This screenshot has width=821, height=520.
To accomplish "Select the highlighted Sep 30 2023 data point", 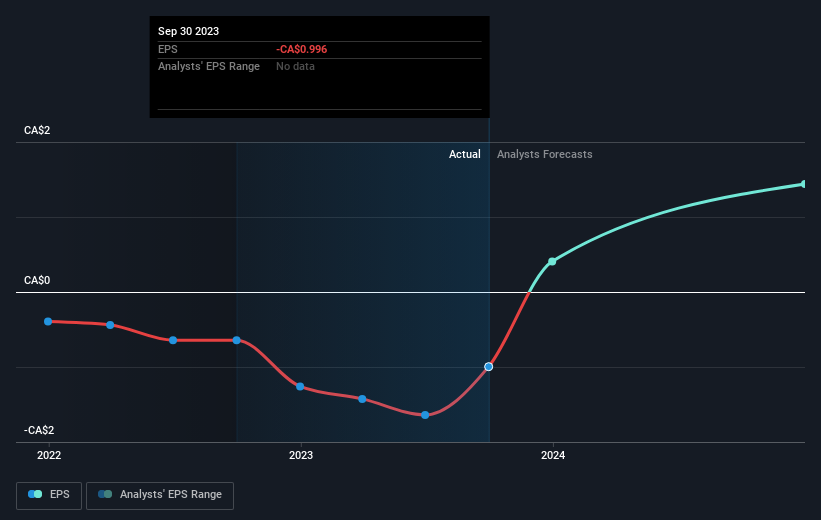I will [489, 367].
